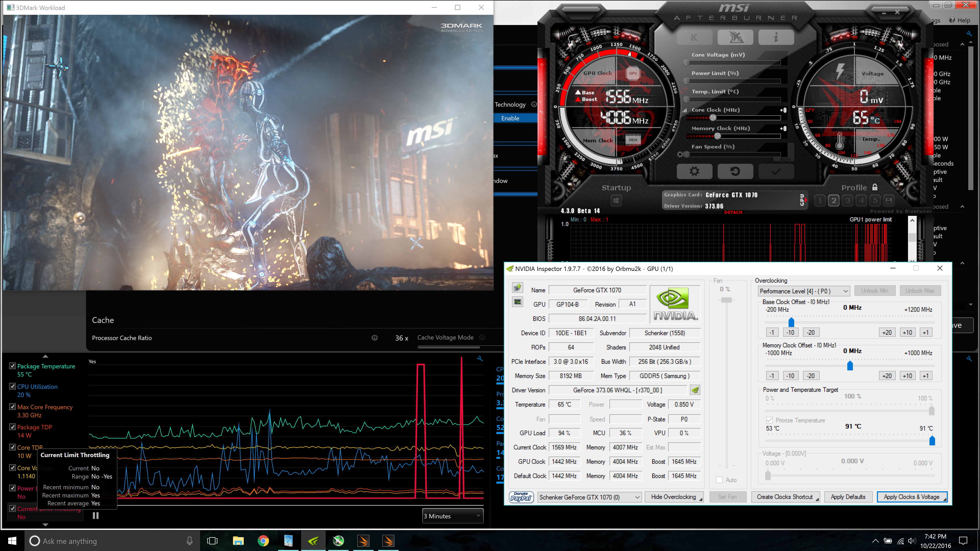Click info icon next to Processor Cache Ratio
Screen dimensions: 980x551
click(x=374, y=338)
